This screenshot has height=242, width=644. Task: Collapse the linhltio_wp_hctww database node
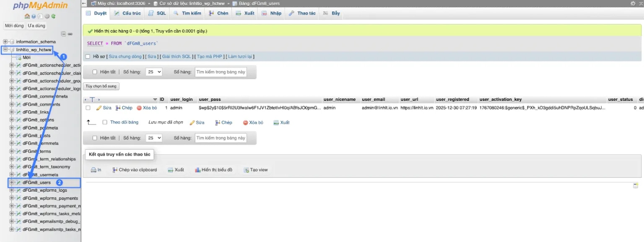click(x=5, y=50)
